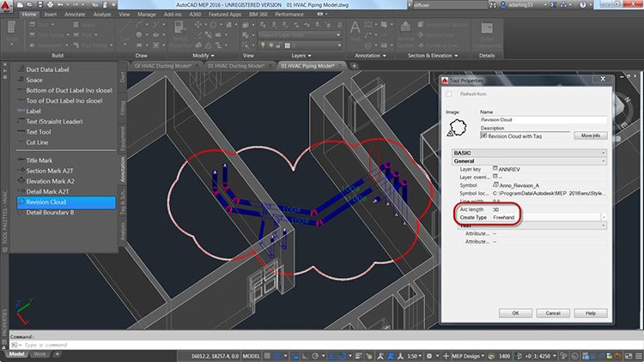Collapse the BASIC section in Tool Properties
Screen dimensions: 644x362
(603, 153)
